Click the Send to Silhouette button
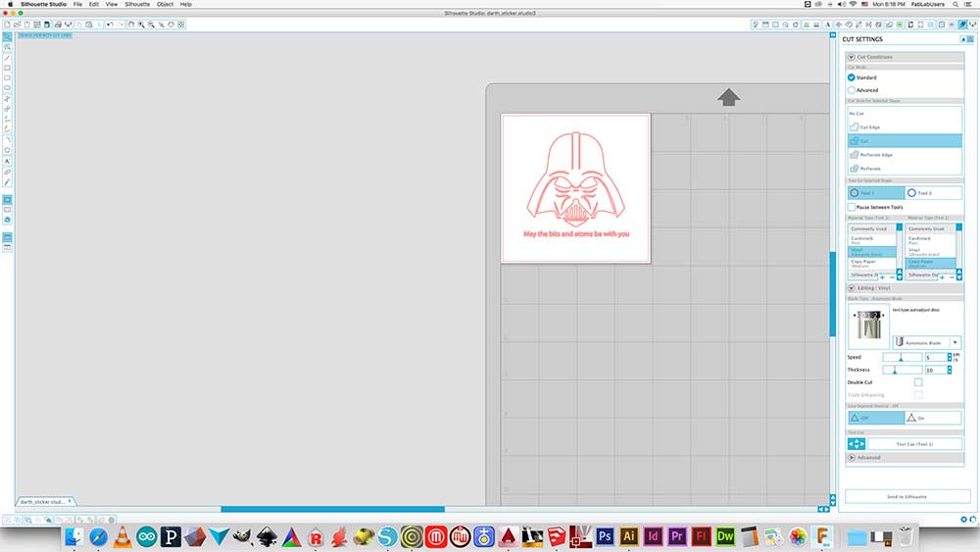 tap(906, 496)
